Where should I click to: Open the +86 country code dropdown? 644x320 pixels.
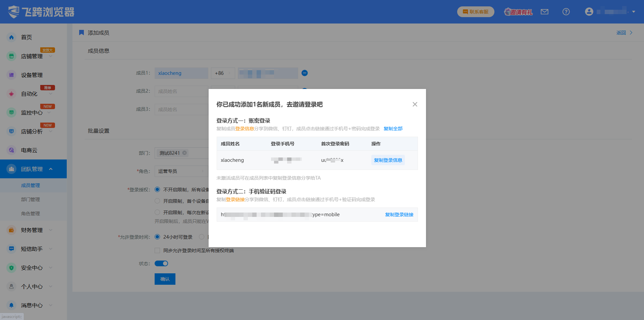pos(223,73)
